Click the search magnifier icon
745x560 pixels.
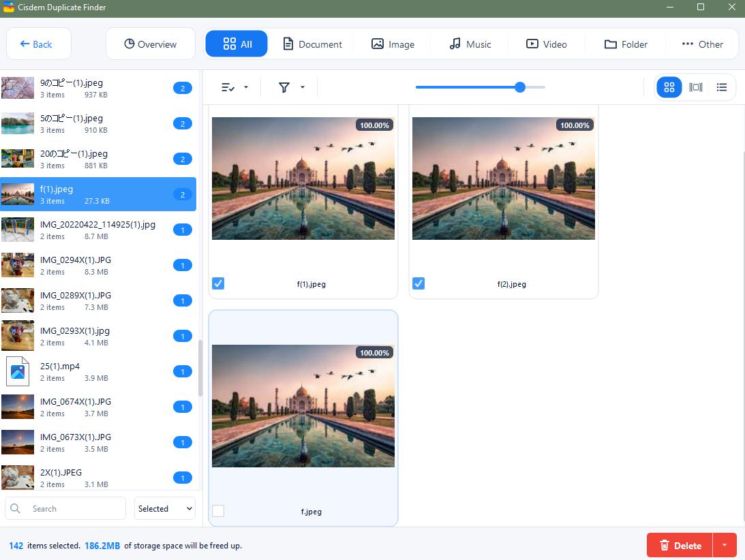point(15,509)
